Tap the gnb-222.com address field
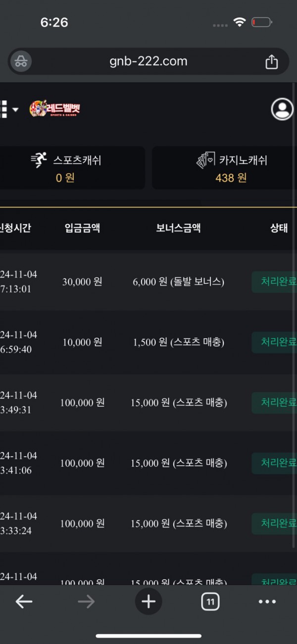The width and height of the screenshot is (297, 644). 148,61
